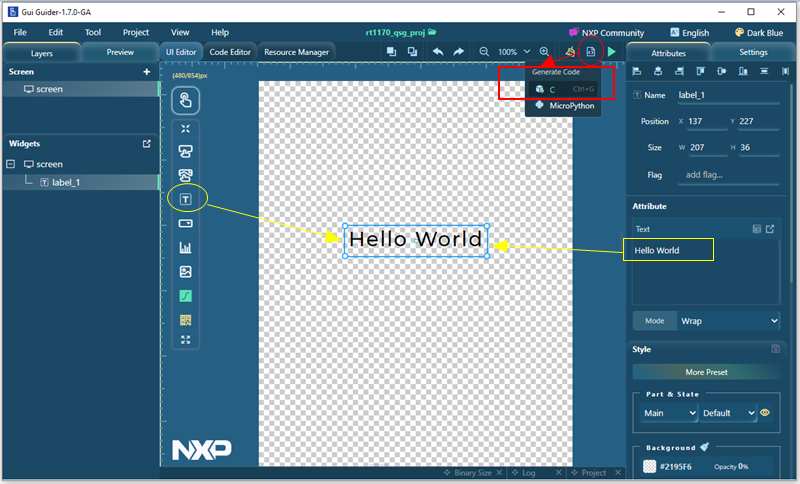Image resolution: width=800 pixels, height=484 pixels.
Task: Select the hand/touch pointer tool
Action: click(185, 100)
